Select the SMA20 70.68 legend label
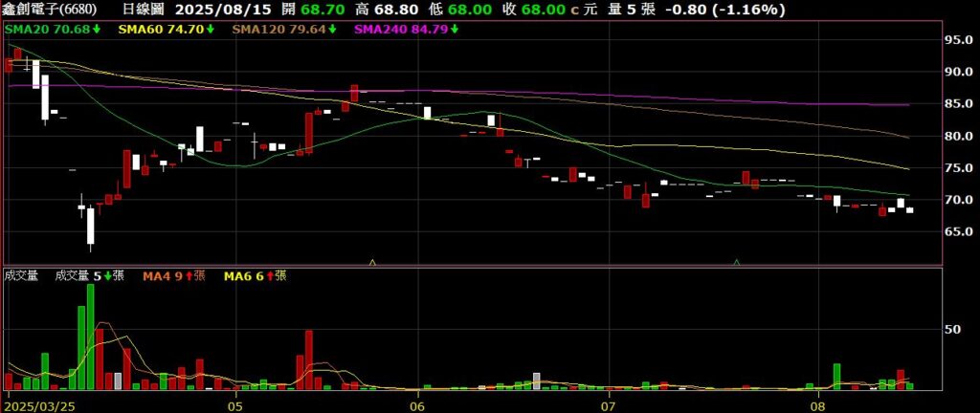Screen dimensions: 980x413 click(46, 30)
